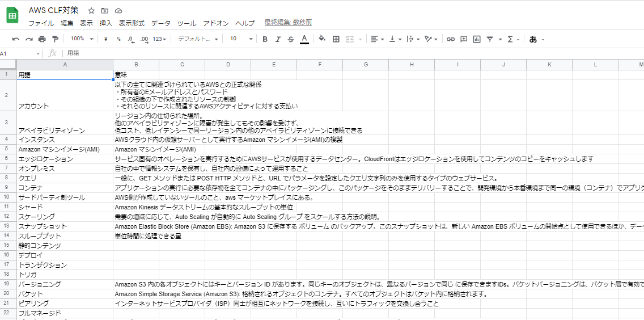Select cell エッジロケーション
Viewport: 644px width, 320px height.
point(65,159)
